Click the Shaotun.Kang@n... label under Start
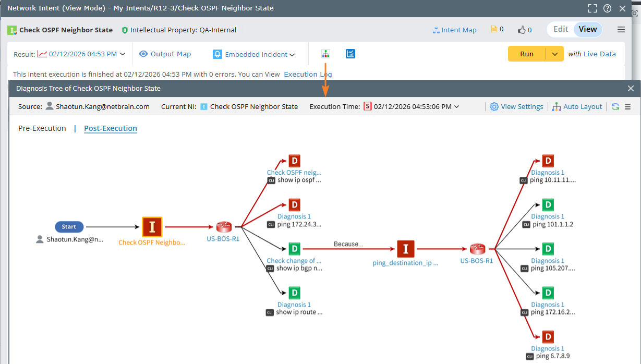The width and height of the screenshot is (641, 364). [x=75, y=239]
